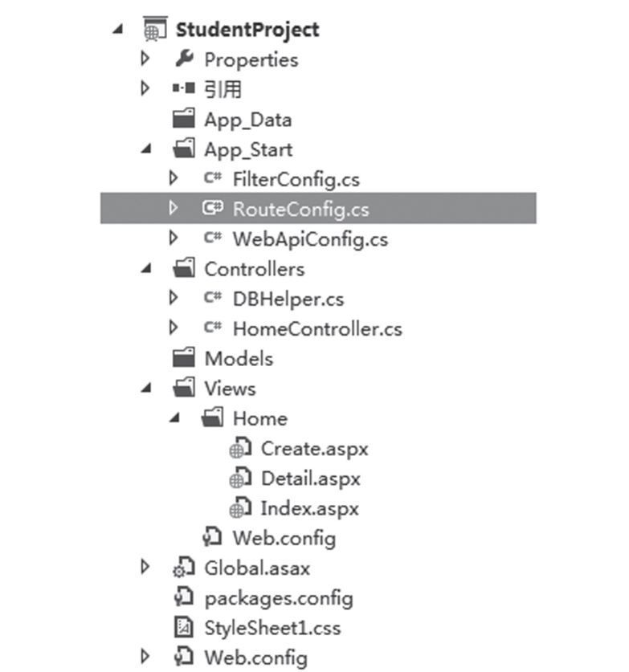Expand the root Web.config arrow

[x=145, y=657]
